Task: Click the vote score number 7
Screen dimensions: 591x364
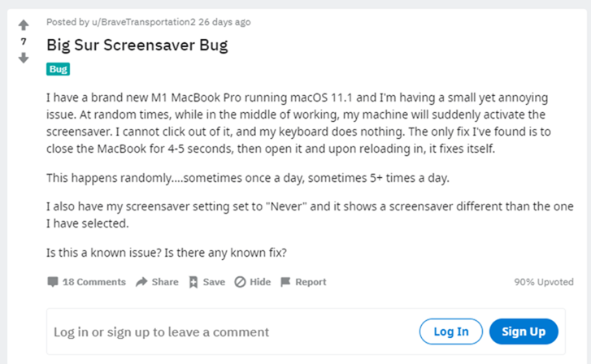Action: 24,41
